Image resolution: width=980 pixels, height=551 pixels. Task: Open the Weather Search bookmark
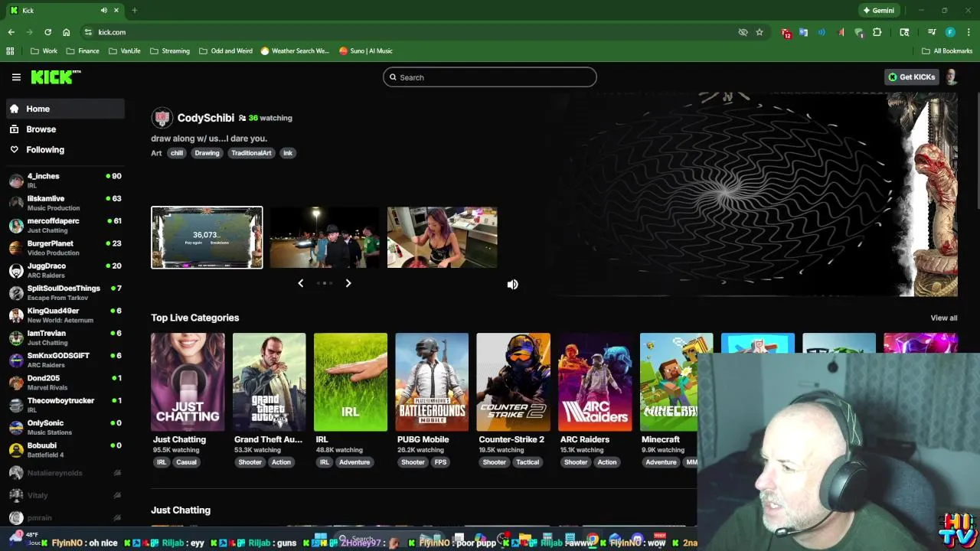(295, 51)
